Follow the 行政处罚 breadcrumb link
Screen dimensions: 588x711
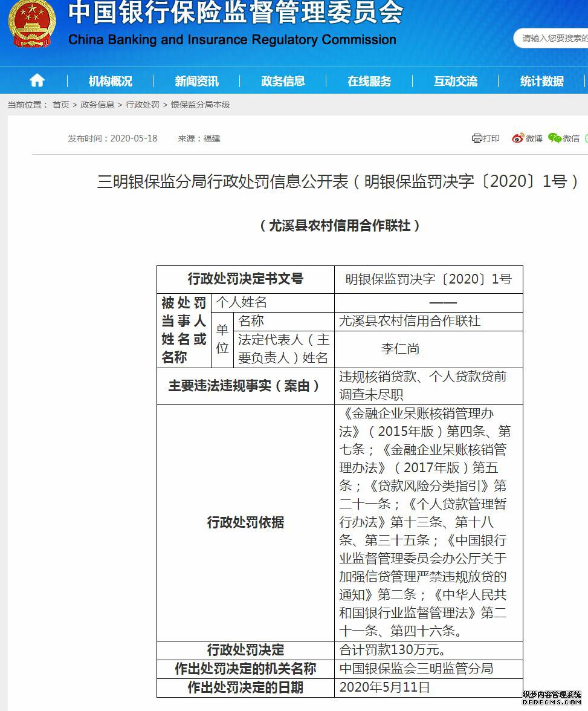tap(143, 105)
